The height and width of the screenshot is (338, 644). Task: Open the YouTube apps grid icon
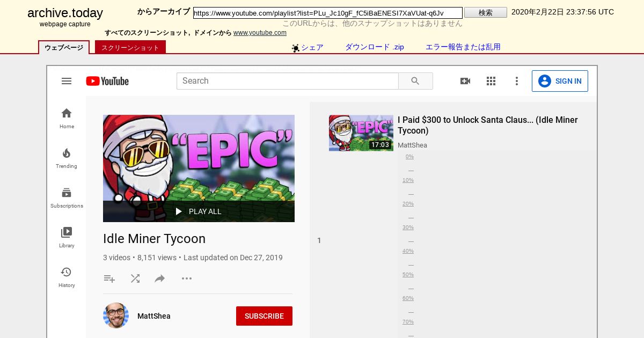pyautogui.click(x=491, y=81)
